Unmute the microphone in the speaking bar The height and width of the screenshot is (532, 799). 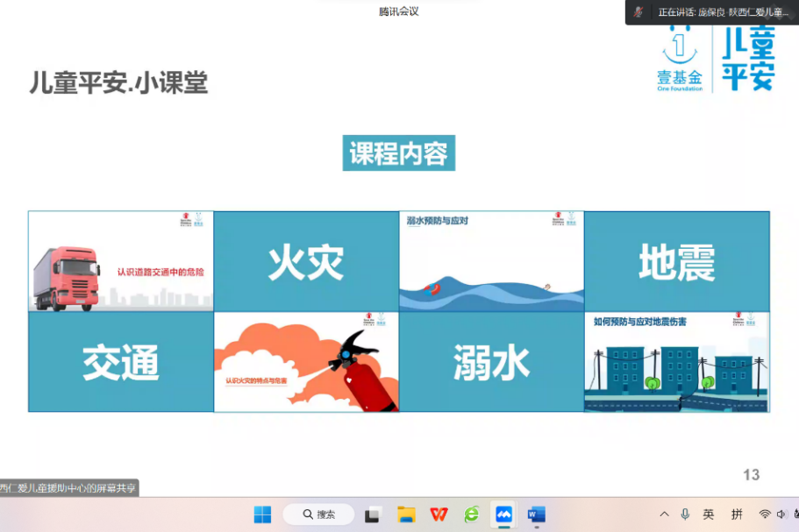[x=639, y=12]
